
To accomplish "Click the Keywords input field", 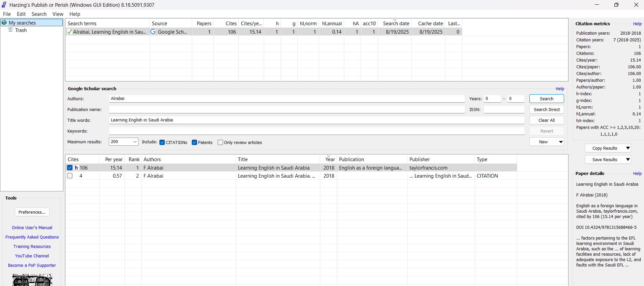I will tap(317, 131).
